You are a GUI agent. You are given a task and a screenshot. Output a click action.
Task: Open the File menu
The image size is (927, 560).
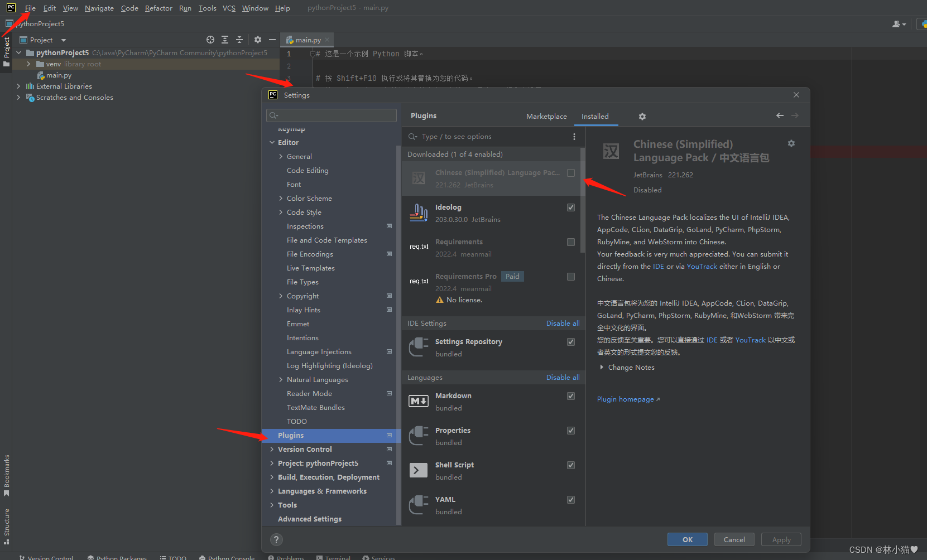(x=30, y=8)
